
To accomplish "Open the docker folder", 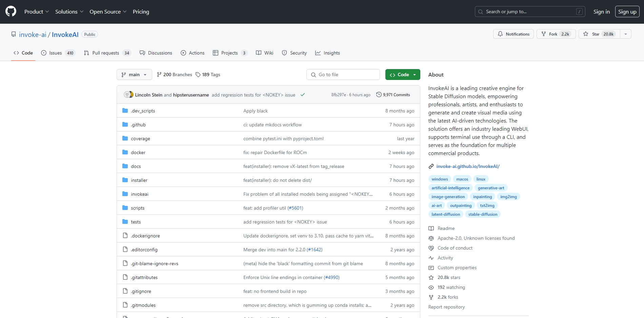I will point(138,152).
